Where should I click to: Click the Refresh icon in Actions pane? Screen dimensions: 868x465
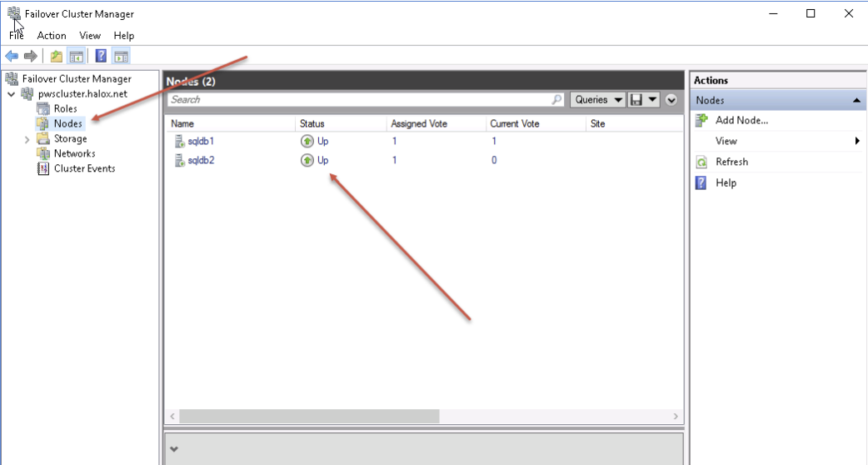click(701, 162)
